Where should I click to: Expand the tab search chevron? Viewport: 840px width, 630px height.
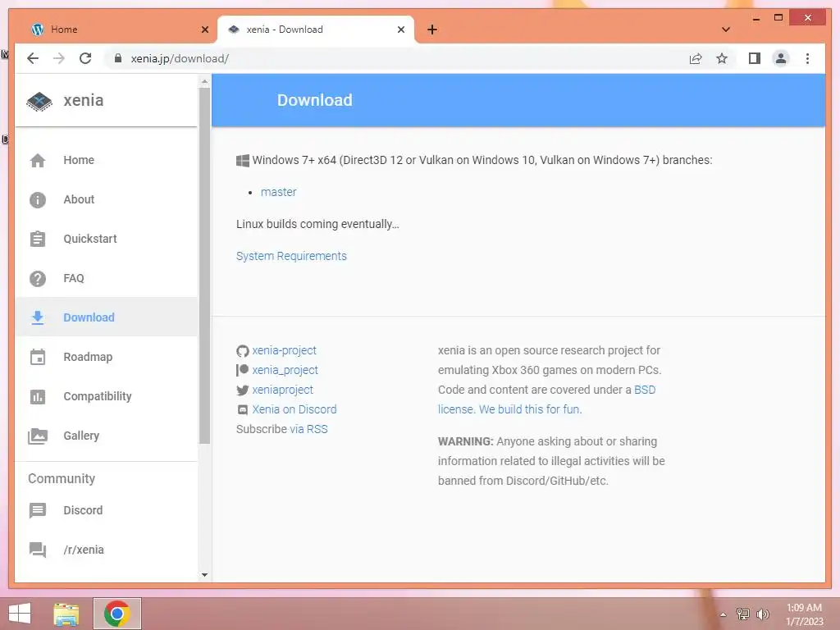[726, 30]
